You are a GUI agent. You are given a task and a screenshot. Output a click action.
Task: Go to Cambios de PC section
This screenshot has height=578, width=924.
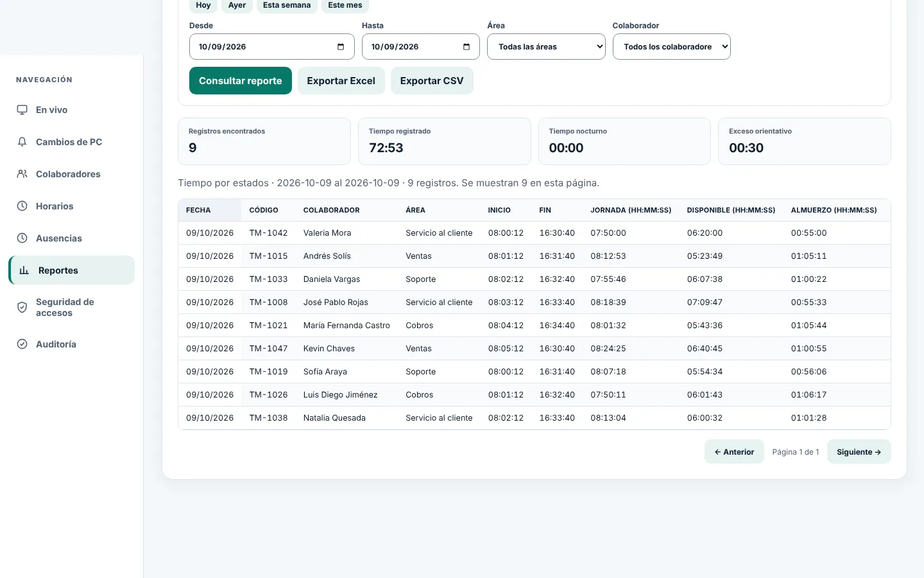click(72, 142)
